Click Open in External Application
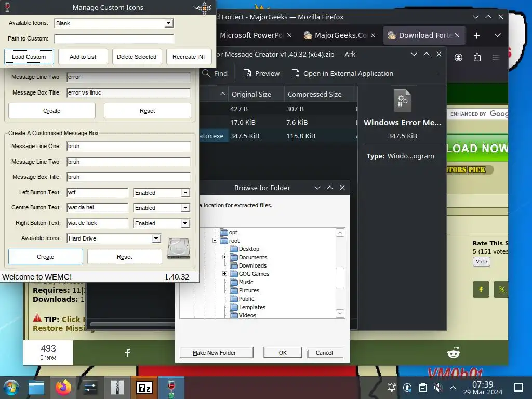The image size is (532, 399). (342, 73)
